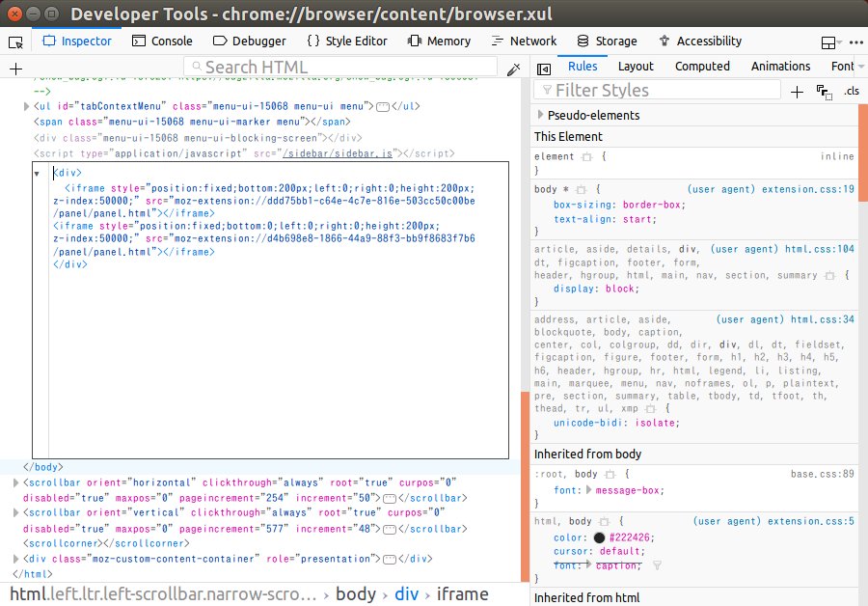This screenshot has height=606, width=868.
Task: Add a new CSS rule
Action: click(797, 92)
